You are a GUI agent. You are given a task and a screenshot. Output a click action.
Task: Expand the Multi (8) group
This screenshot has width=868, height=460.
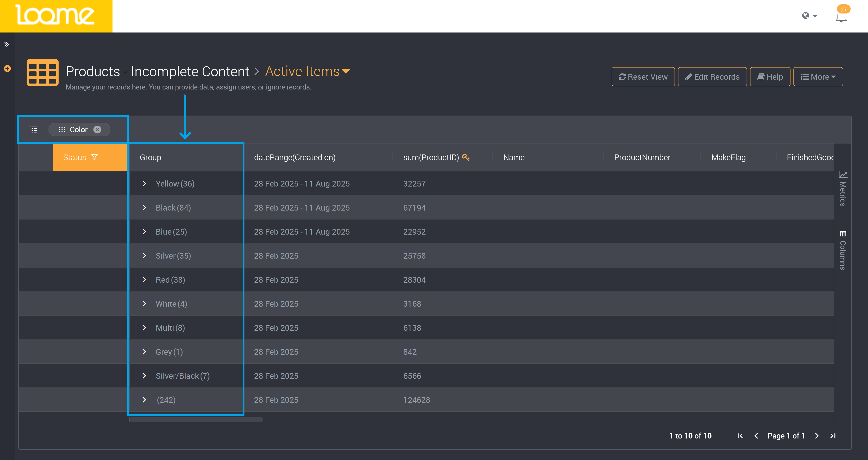pyautogui.click(x=144, y=327)
